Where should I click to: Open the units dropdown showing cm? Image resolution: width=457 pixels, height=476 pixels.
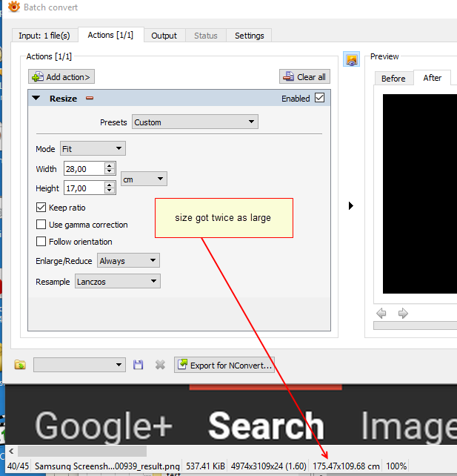[144, 179]
